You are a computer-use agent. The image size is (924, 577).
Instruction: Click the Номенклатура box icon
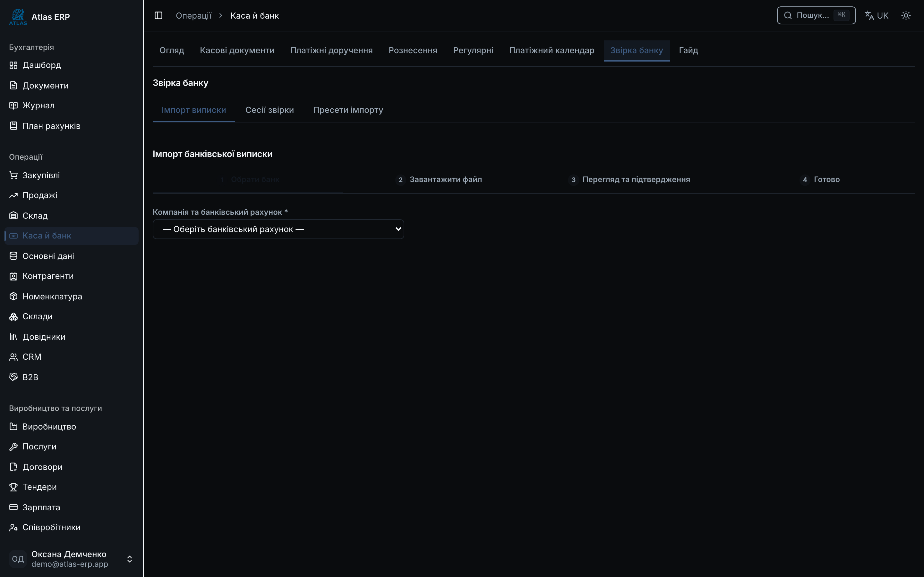tap(13, 296)
